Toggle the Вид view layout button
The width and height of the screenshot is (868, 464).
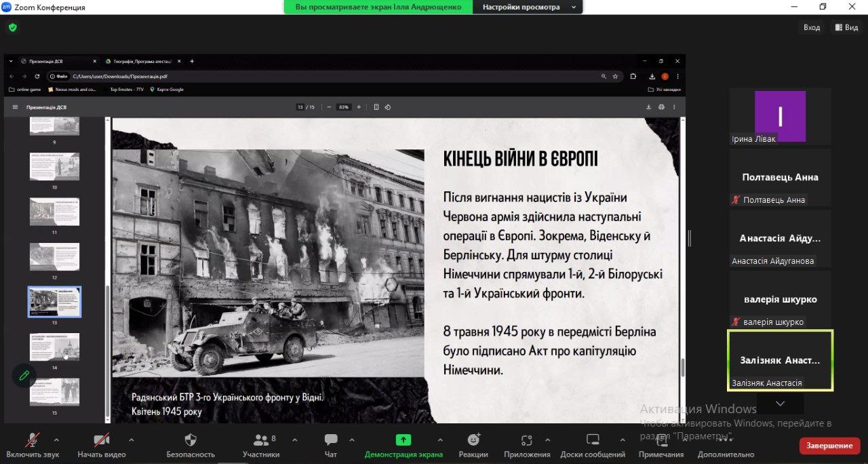[x=846, y=28]
